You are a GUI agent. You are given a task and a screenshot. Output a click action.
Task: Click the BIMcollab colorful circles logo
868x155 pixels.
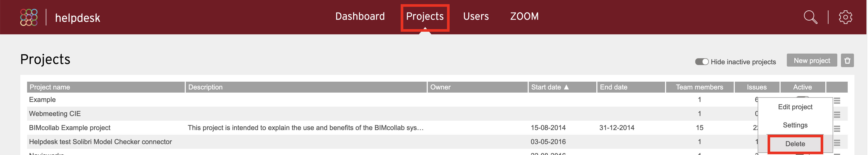[x=29, y=17]
